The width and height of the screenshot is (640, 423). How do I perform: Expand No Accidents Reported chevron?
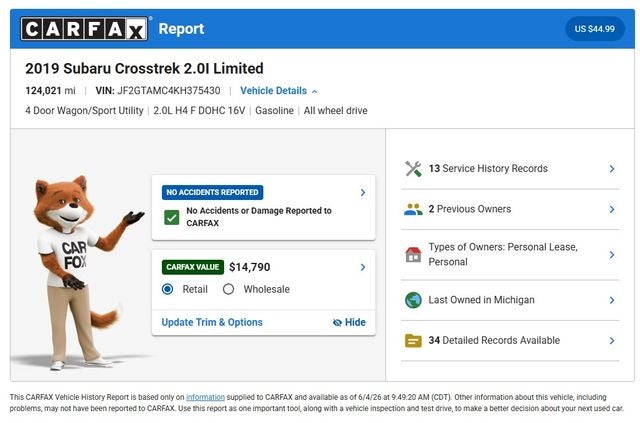tap(363, 192)
